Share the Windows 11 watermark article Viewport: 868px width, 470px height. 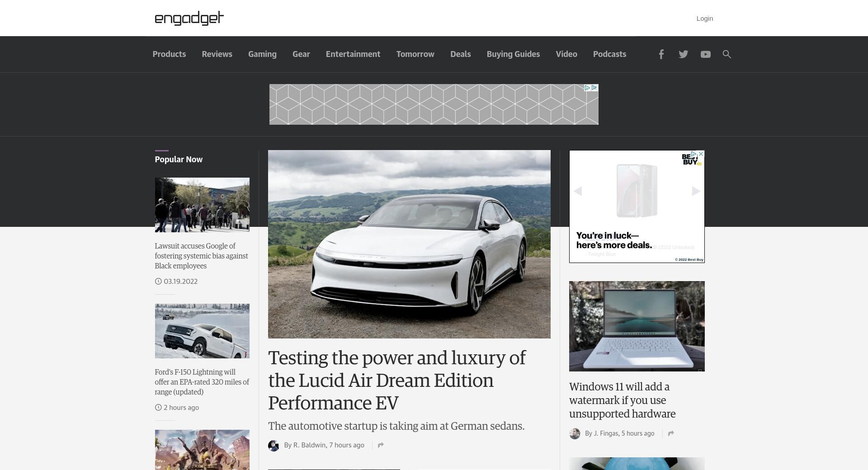point(671,433)
